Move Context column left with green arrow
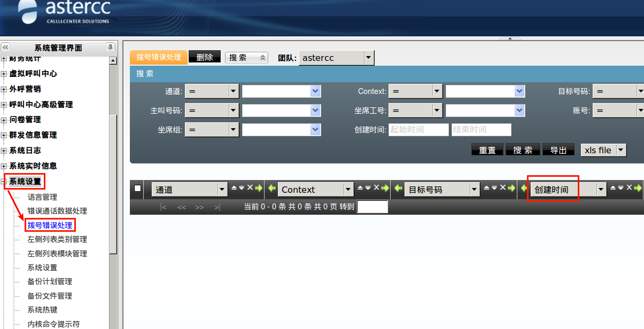Screen dimensions: 644x329 (x=271, y=189)
